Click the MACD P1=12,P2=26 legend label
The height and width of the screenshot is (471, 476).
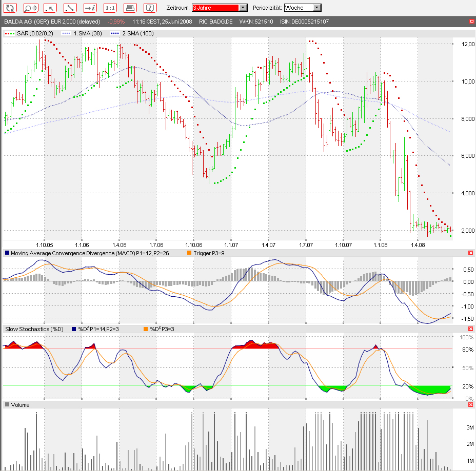pyautogui.click(x=87, y=253)
